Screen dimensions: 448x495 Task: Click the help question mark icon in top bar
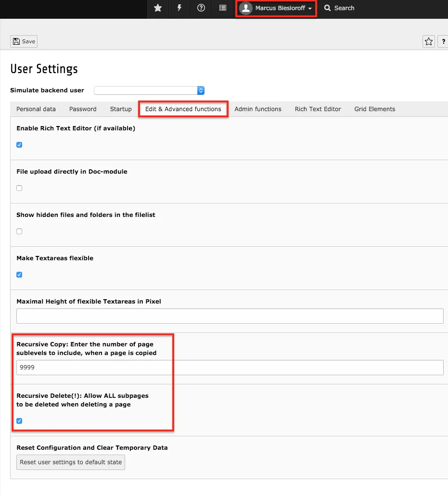pyautogui.click(x=201, y=8)
